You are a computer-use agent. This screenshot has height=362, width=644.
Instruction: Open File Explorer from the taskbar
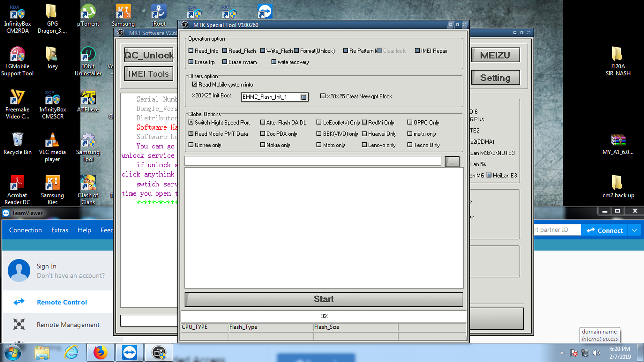click(42, 353)
